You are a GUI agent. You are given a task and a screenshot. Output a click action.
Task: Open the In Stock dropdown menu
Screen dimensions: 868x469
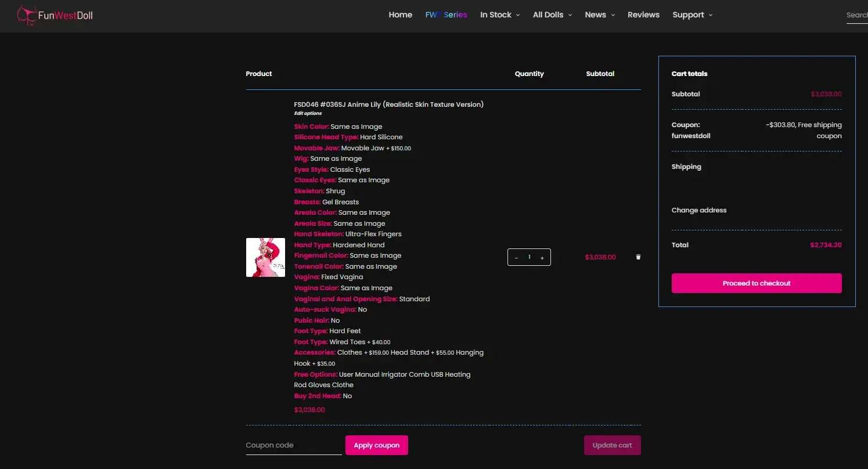500,15
